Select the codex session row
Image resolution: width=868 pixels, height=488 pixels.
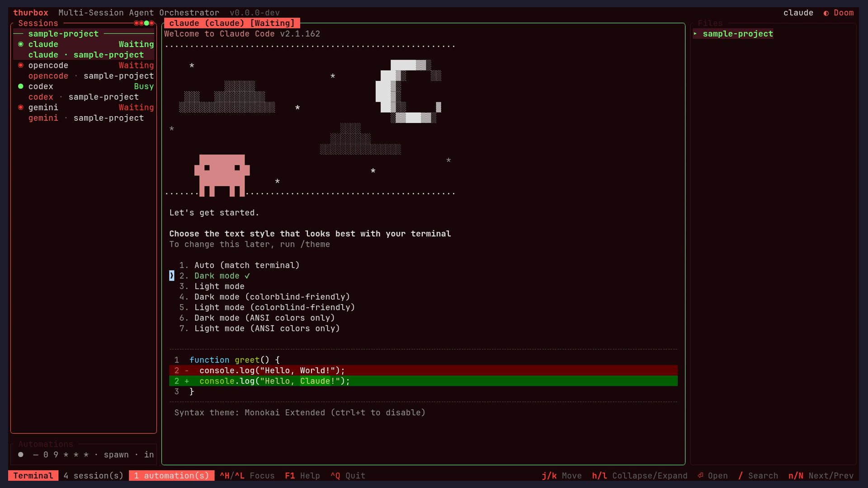84,92
